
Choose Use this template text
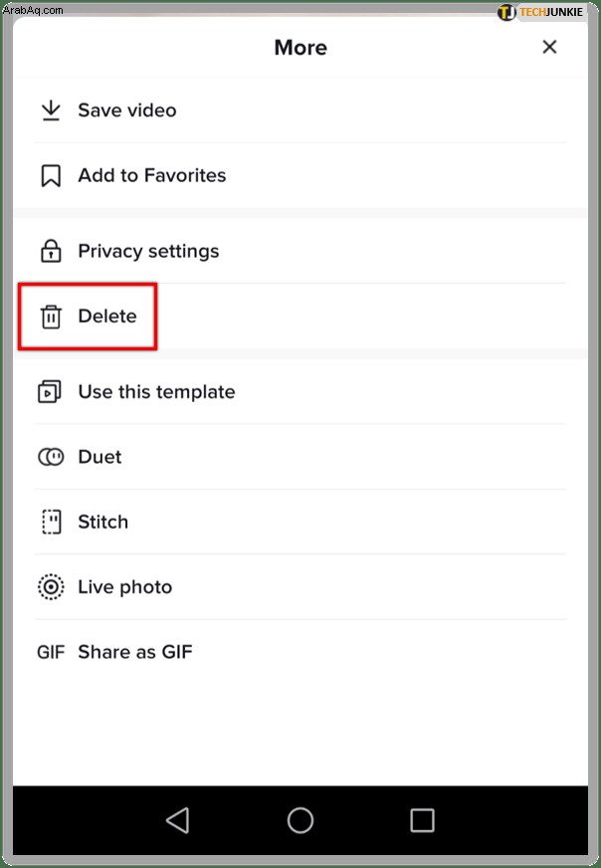[156, 392]
